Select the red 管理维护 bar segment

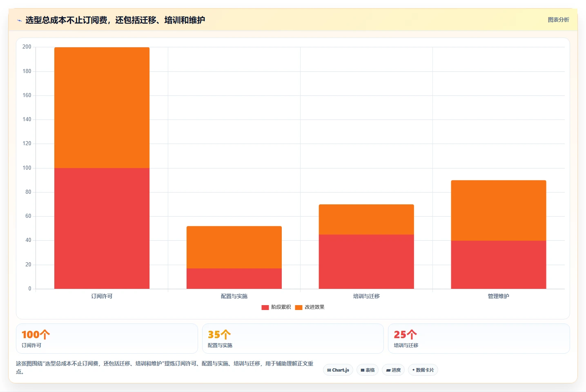(x=499, y=265)
